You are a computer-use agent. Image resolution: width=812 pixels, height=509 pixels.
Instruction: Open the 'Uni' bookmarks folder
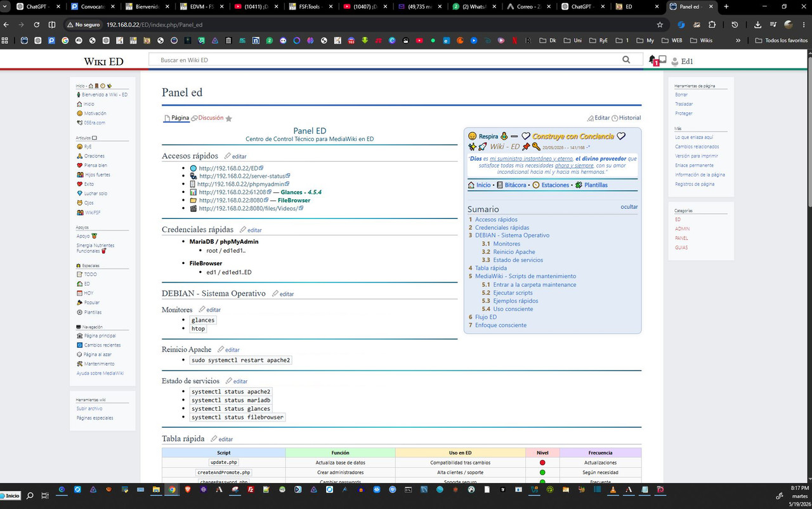pos(573,40)
